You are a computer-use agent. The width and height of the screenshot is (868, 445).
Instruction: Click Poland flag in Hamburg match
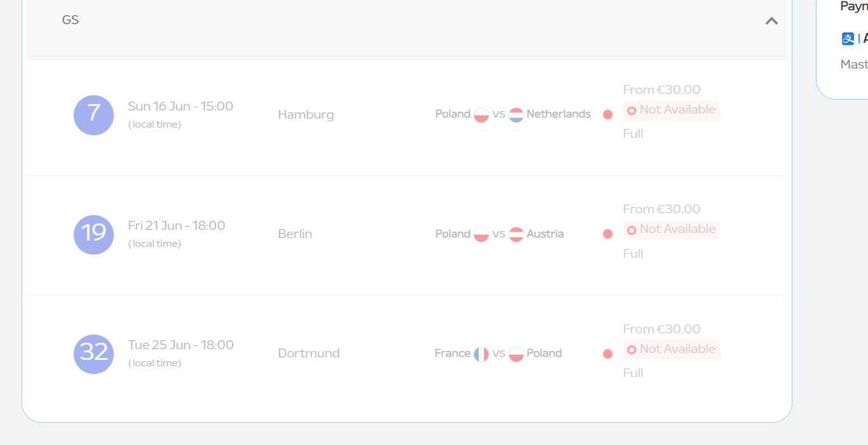click(x=481, y=115)
